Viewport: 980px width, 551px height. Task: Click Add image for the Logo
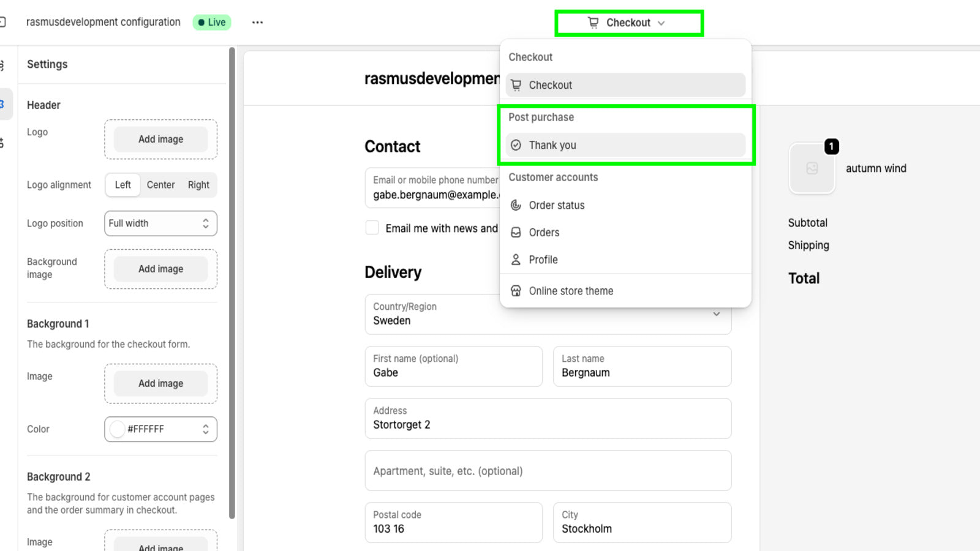point(160,139)
